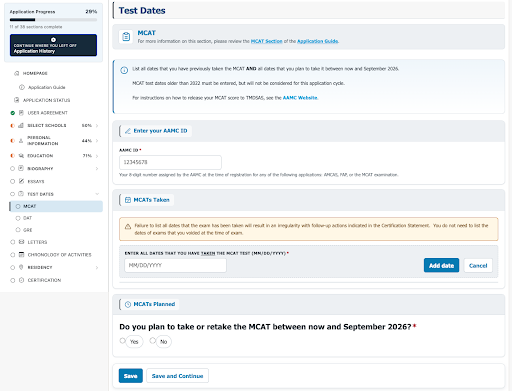
Task: Click the GRE status circle in sidebar
Action: 18,230
